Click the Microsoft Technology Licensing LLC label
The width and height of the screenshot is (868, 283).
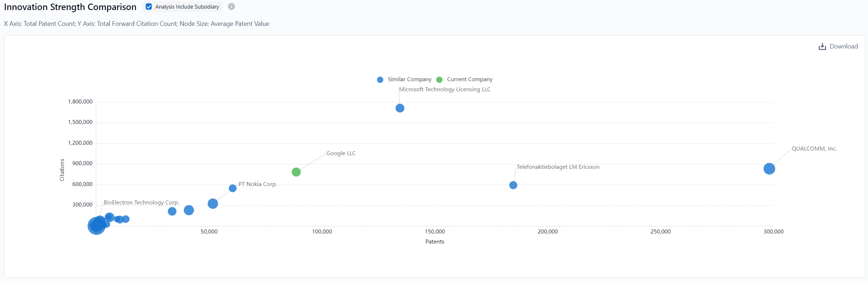point(445,89)
